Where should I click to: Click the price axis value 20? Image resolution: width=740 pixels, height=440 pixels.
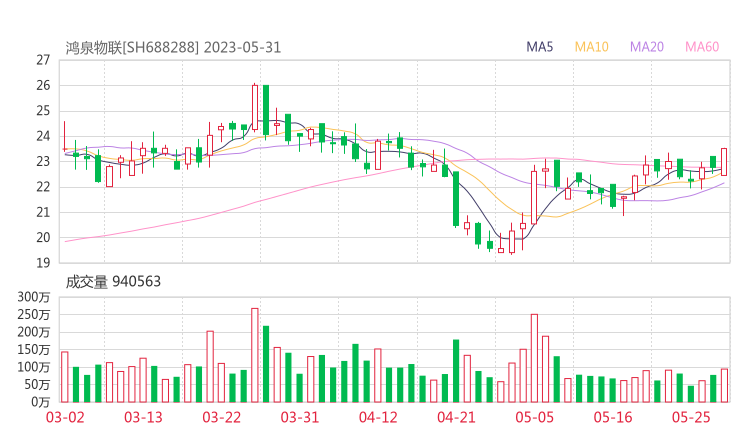pyautogui.click(x=43, y=238)
